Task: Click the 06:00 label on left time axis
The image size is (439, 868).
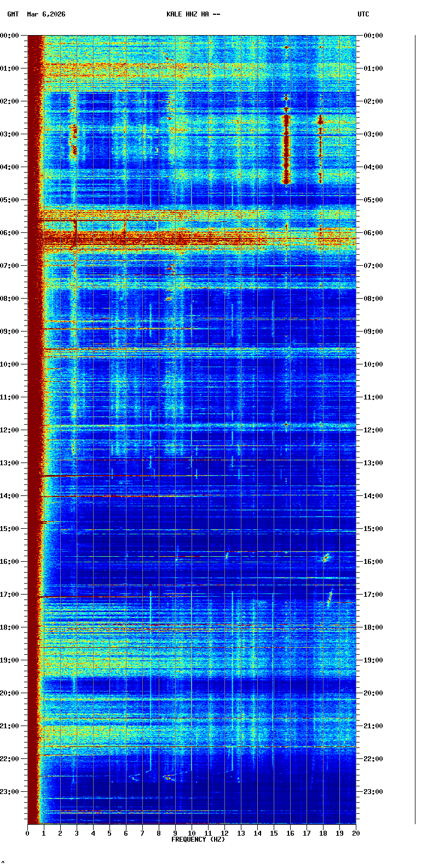Action: [x=10, y=233]
